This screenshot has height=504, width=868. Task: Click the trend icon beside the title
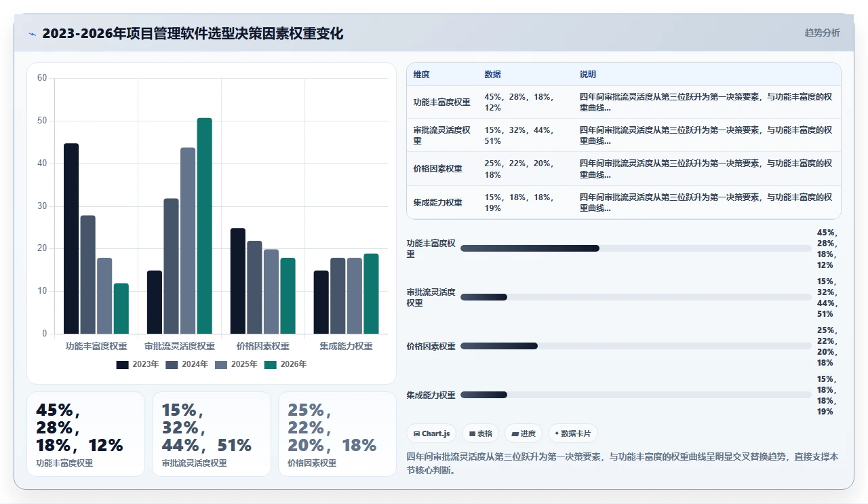click(33, 33)
